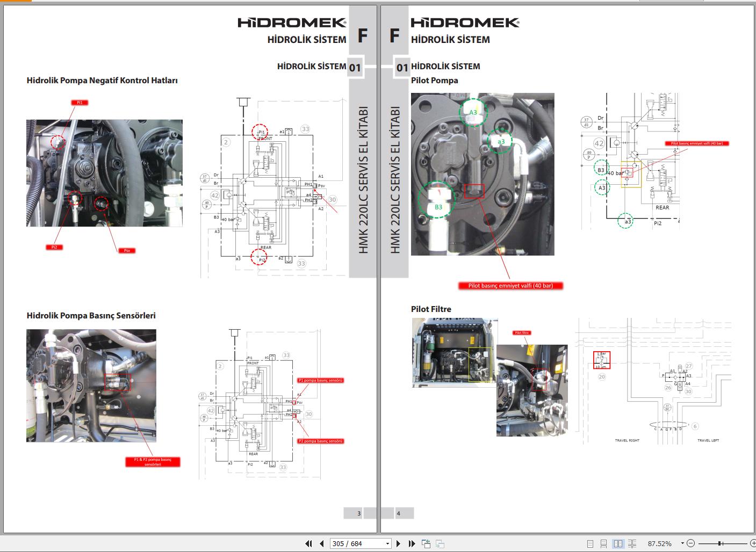Switch to single page view mode

(591, 543)
